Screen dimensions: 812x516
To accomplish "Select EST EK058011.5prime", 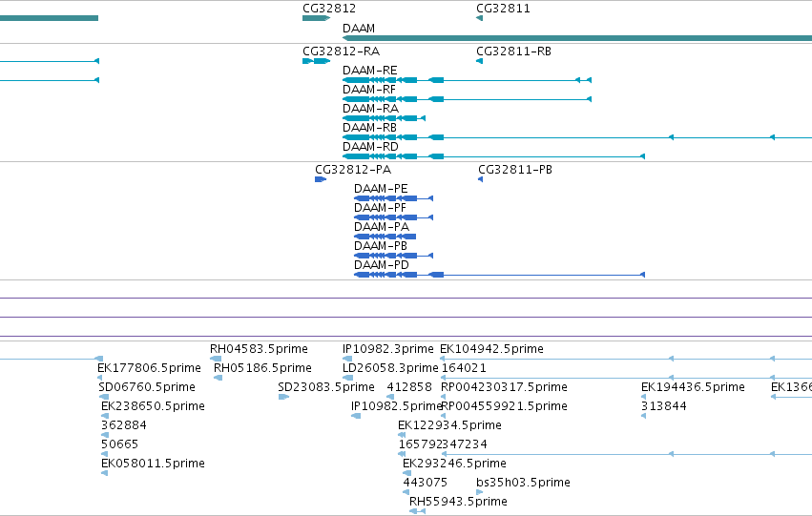I will coord(153,464).
